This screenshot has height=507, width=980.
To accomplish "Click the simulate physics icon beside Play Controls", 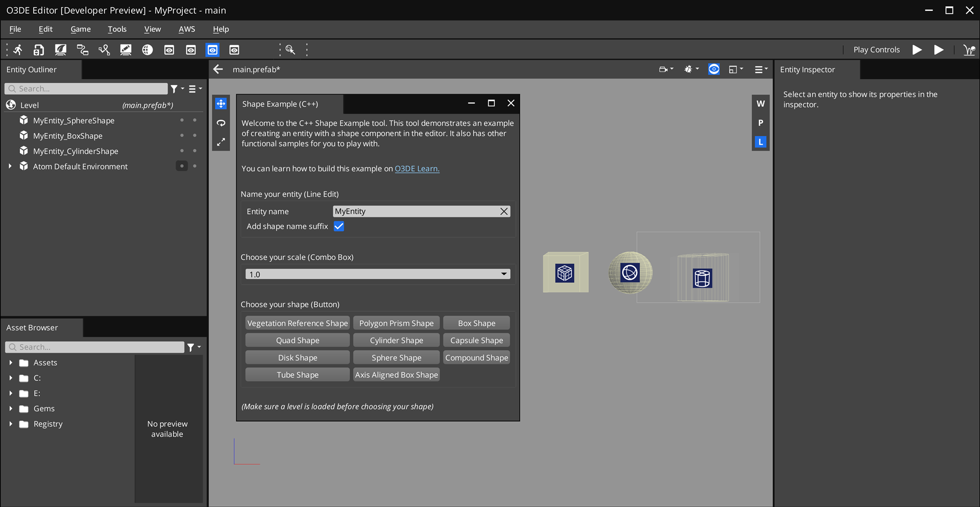I will [968, 50].
